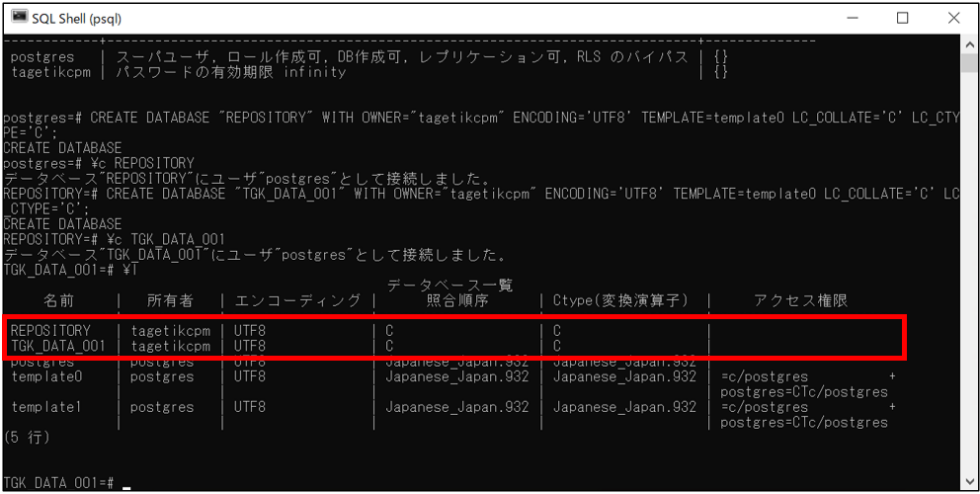Viewport: 980px width, 494px height.
Task: Click the 照合順序 column header
Action: 457,300
